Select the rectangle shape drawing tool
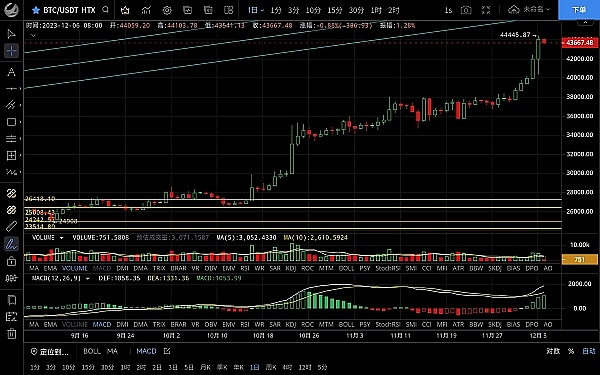 (x=11, y=122)
